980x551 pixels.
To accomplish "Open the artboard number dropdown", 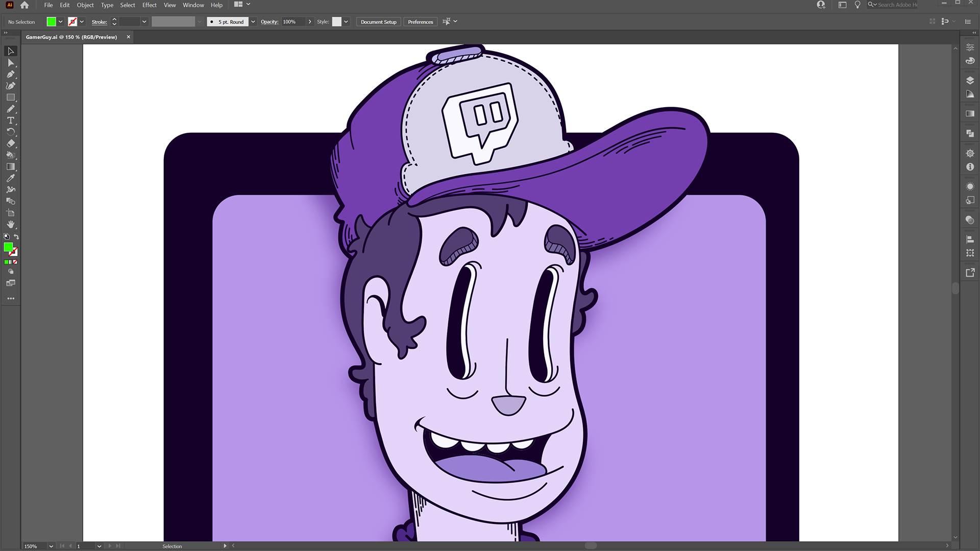I will 99,546.
